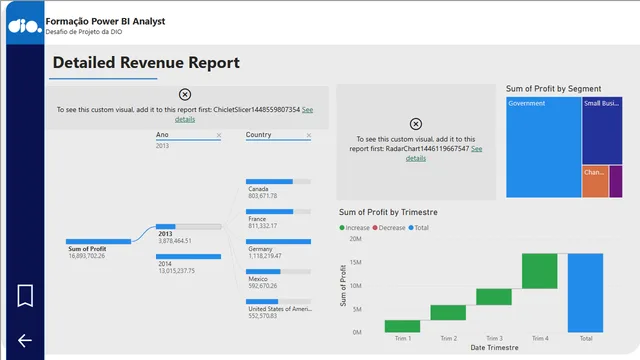The height and width of the screenshot is (360, 640).
Task: Select the France bar in the Country level
Action: pyautogui.click(x=278, y=211)
